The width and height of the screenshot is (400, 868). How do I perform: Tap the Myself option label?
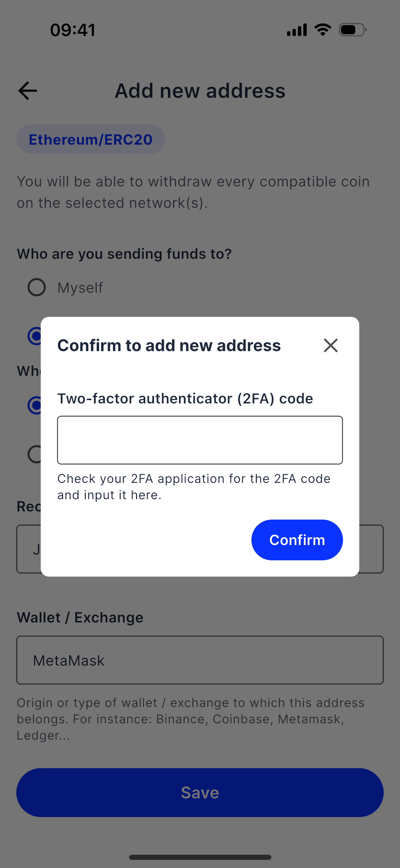(80, 288)
